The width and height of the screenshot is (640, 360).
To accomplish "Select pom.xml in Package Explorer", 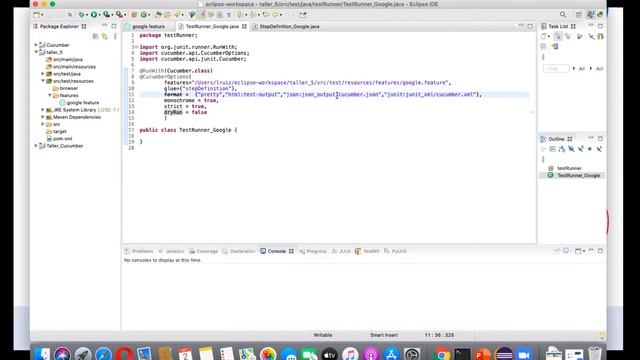I will click(x=59, y=138).
